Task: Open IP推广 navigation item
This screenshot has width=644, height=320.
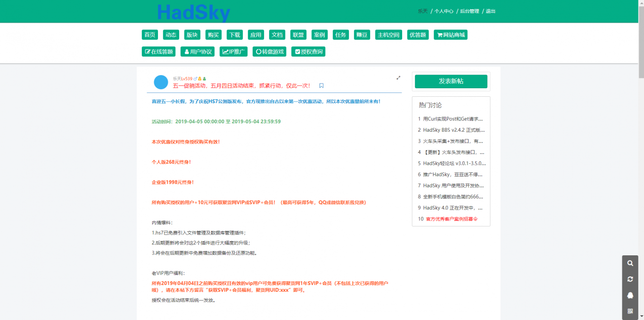Action: tap(234, 52)
